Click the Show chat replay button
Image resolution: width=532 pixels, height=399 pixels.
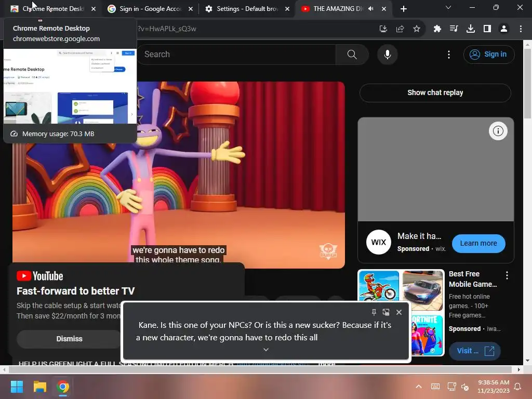tap(435, 92)
